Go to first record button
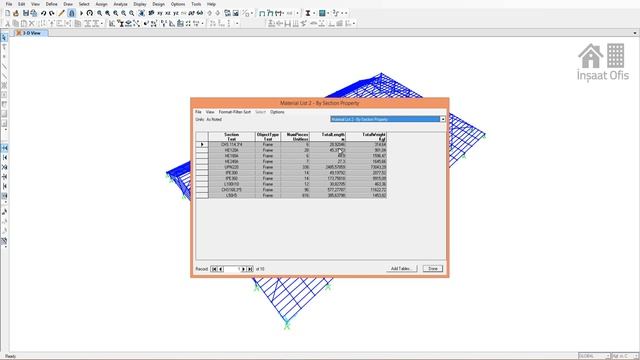The image size is (640, 360). coord(214,269)
